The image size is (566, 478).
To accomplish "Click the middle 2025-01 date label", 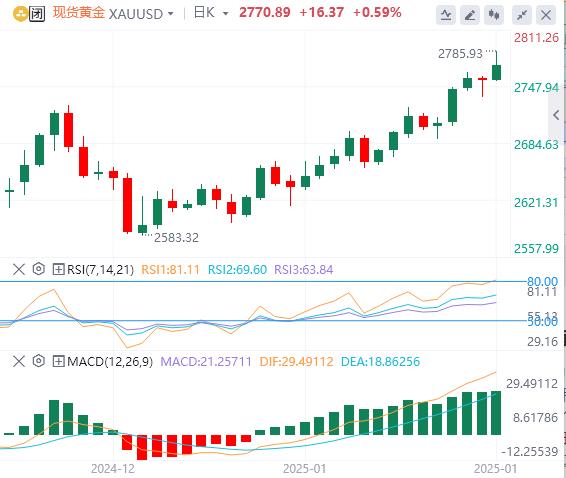I will (305, 469).
